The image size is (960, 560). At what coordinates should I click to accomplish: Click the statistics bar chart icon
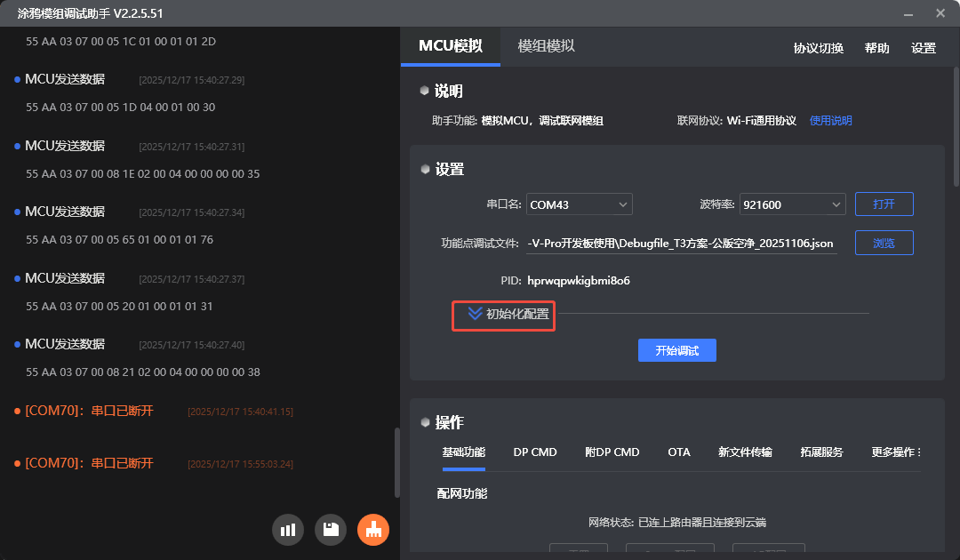(x=288, y=531)
